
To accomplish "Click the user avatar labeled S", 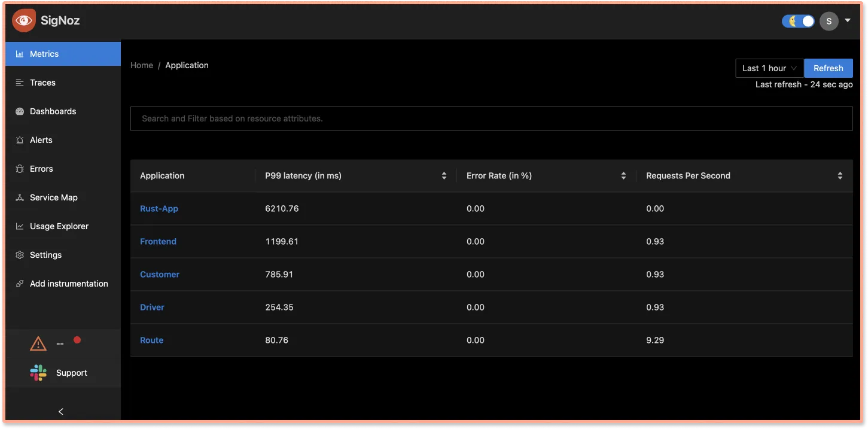I will click(x=829, y=21).
